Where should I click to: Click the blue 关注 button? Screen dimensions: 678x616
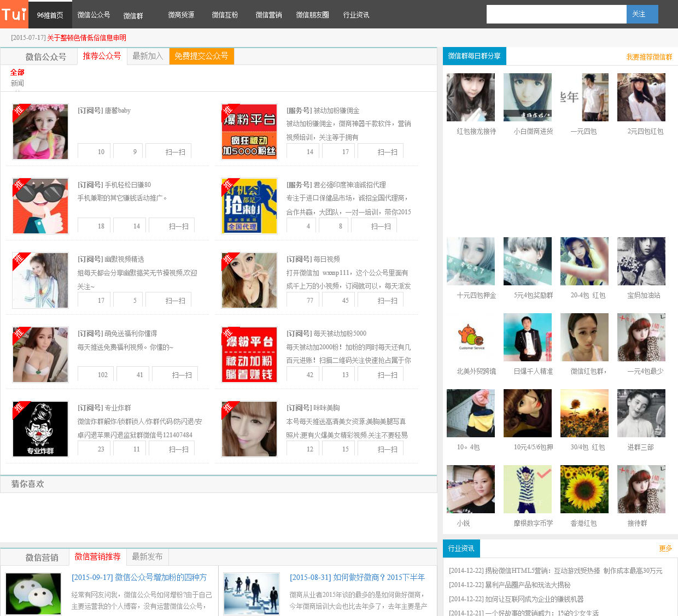[x=642, y=14]
